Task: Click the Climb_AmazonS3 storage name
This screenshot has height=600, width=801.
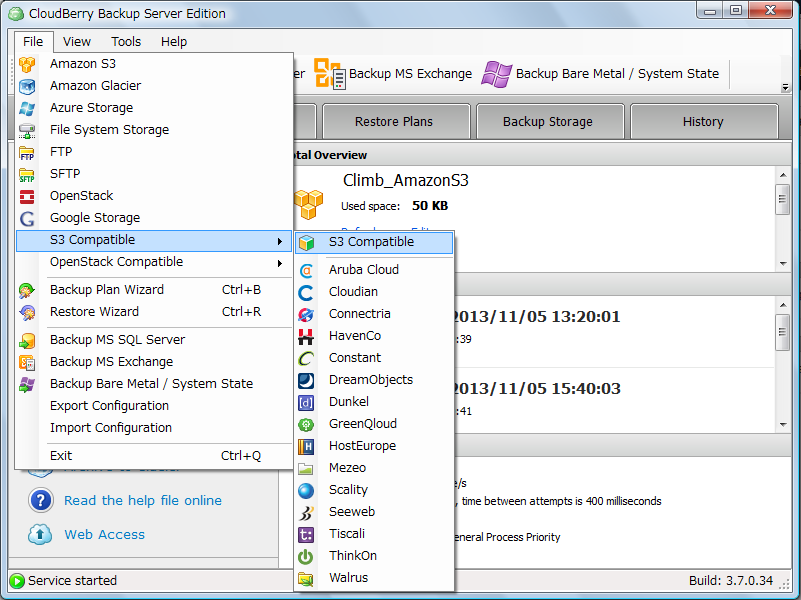Action: click(406, 180)
